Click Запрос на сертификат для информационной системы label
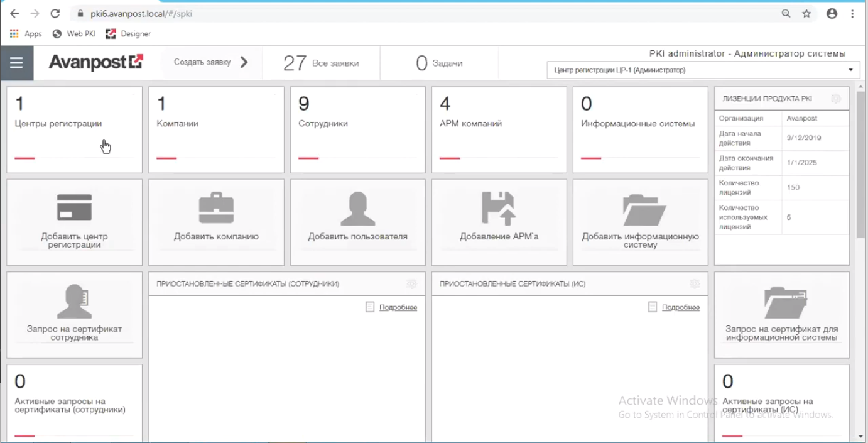The image size is (868, 443). [x=781, y=333]
